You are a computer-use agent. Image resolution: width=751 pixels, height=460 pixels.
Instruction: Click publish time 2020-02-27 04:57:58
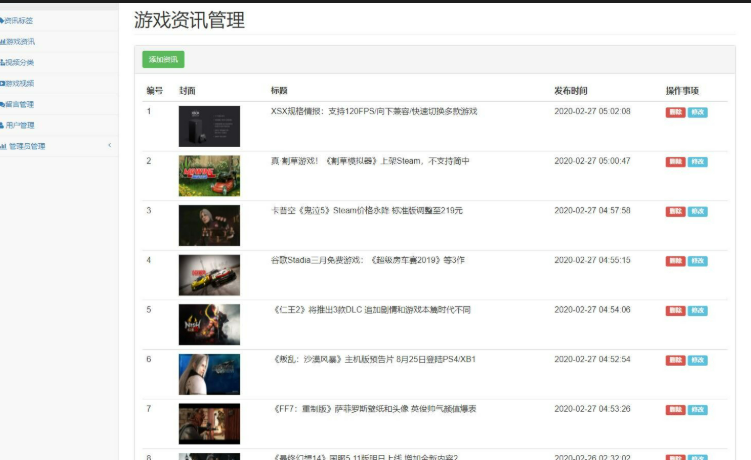tap(592, 210)
